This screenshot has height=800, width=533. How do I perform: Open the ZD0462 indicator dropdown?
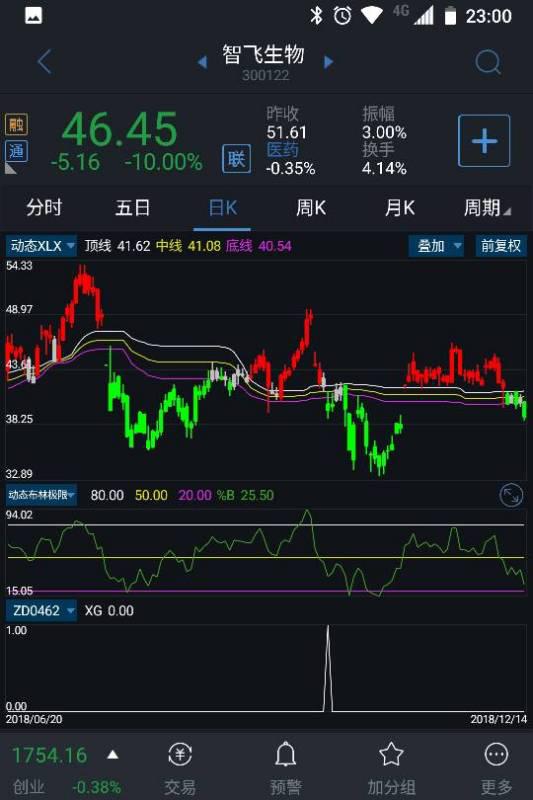[x=41, y=611]
